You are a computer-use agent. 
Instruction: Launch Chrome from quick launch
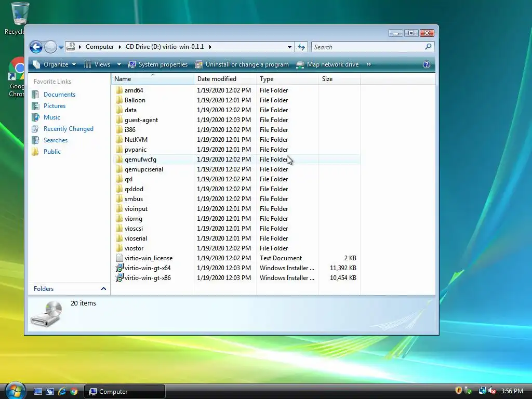coord(74,392)
